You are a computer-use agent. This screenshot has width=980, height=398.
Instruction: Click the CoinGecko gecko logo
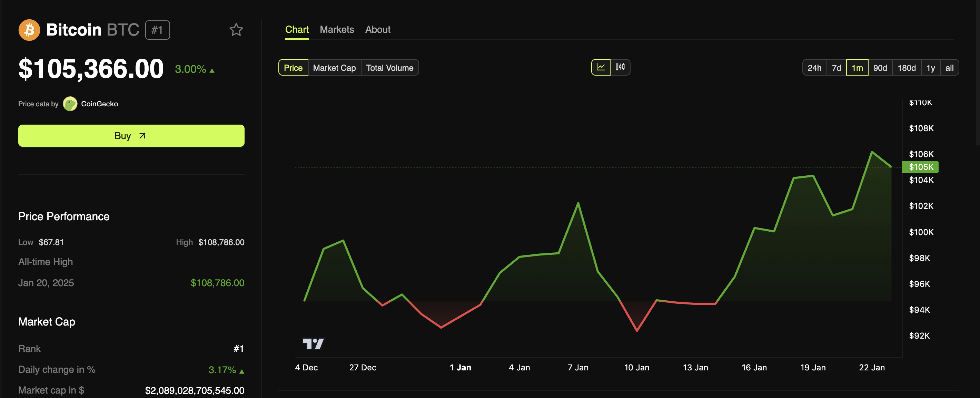click(70, 104)
